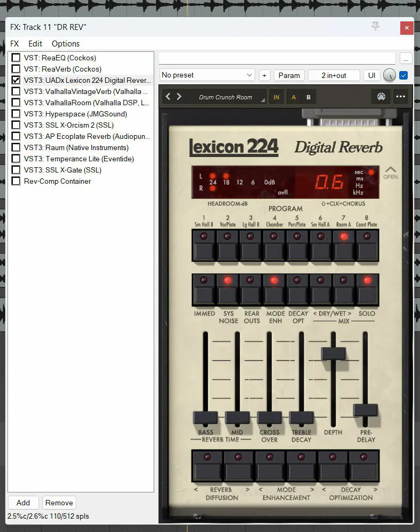This screenshot has height=532, width=420.
Task: Click the Param button
Action: (x=289, y=75)
